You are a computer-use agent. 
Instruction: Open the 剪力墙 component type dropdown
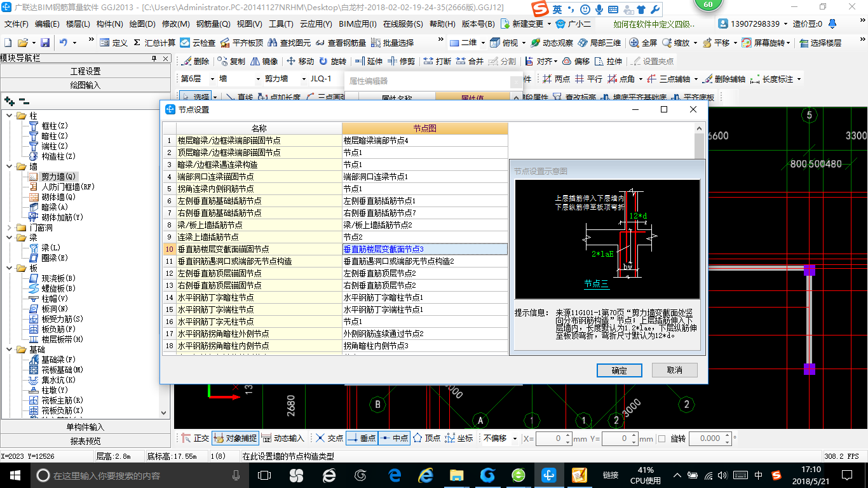coord(285,79)
